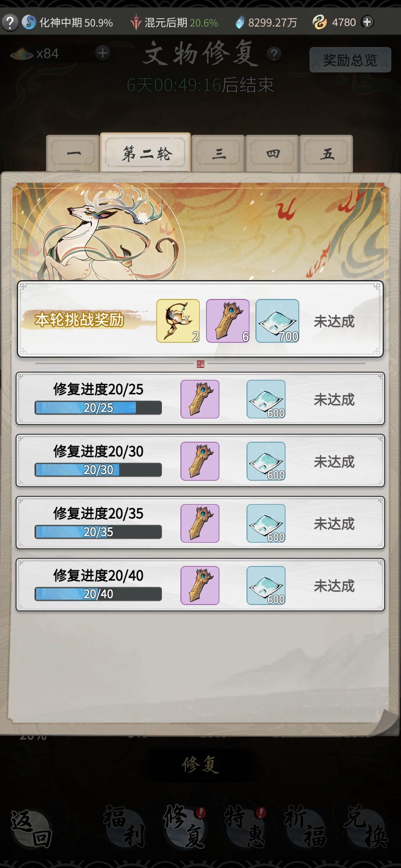Tap the 600 cloth reward in the 修复进度20/40 row
Viewport: 401px width, 868px height.
coord(266,585)
